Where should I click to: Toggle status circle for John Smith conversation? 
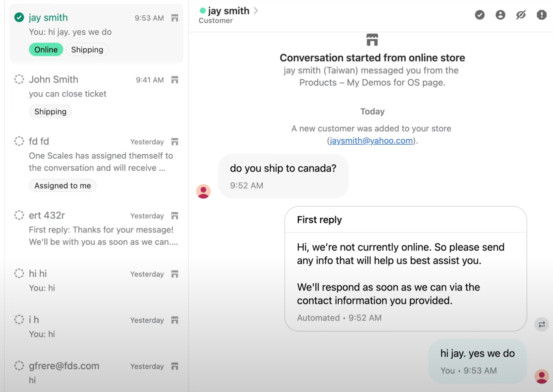pyautogui.click(x=19, y=79)
